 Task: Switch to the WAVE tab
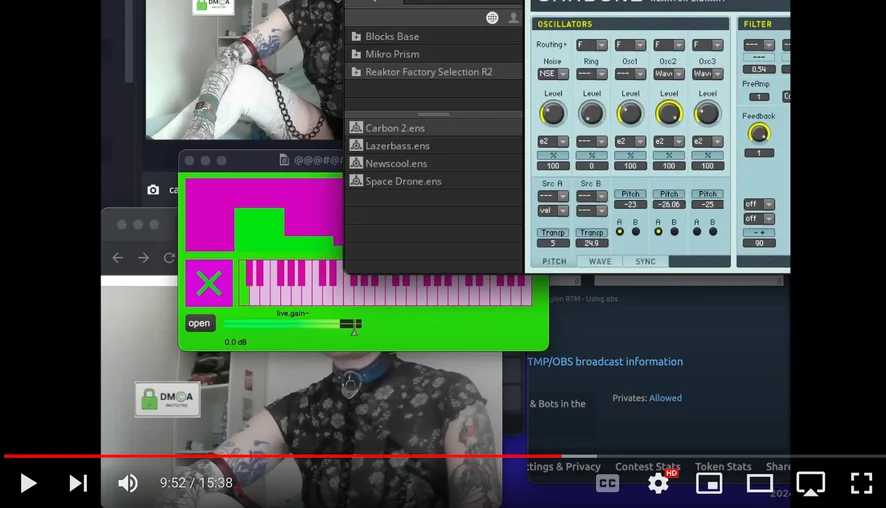(599, 262)
